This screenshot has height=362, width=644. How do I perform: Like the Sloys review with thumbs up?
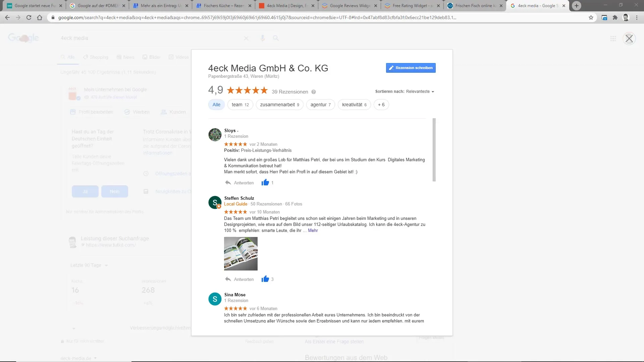(265, 182)
